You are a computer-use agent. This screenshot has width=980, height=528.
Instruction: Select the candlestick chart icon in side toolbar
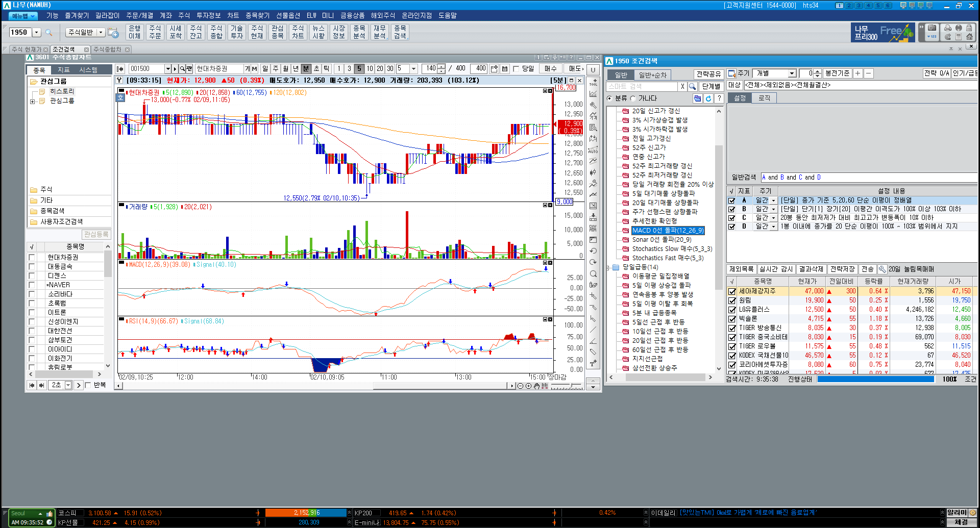pyautogui.click(x=593, y=172)
